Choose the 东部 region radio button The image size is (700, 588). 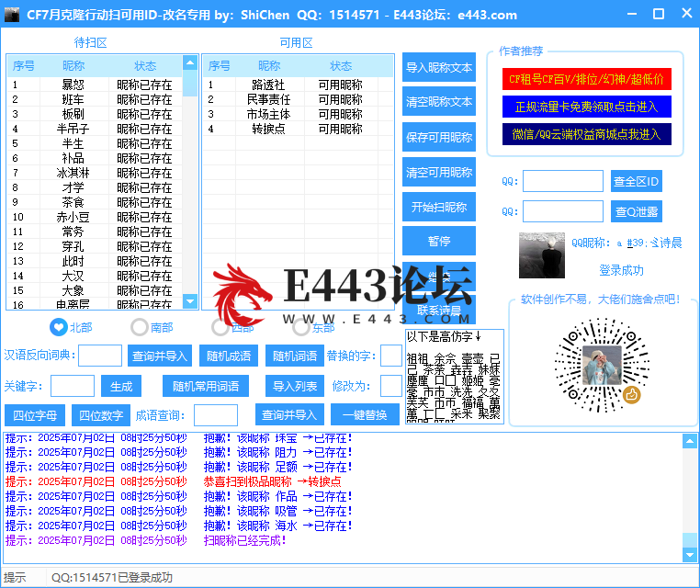click(301, 327)
